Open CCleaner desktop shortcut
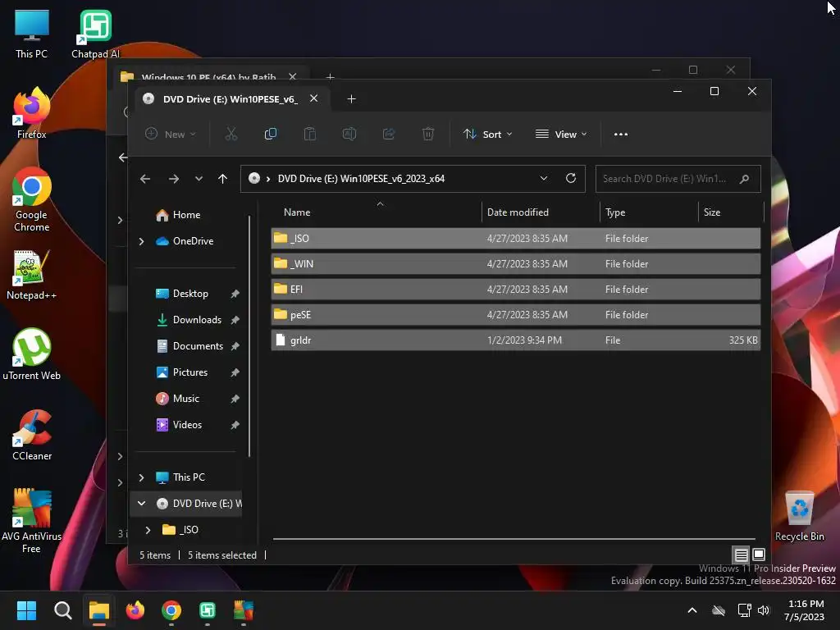840x630 pixels. (x=32, y=435)
